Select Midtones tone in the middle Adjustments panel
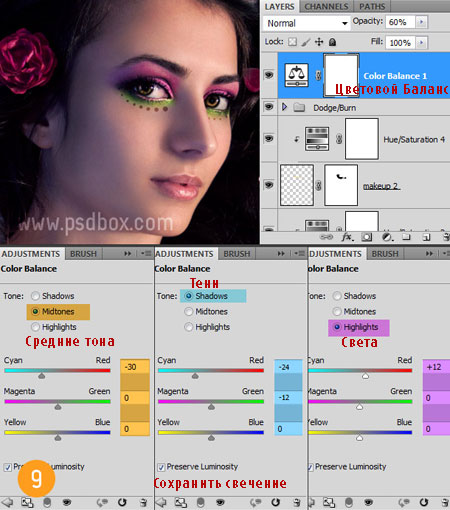 189,311
